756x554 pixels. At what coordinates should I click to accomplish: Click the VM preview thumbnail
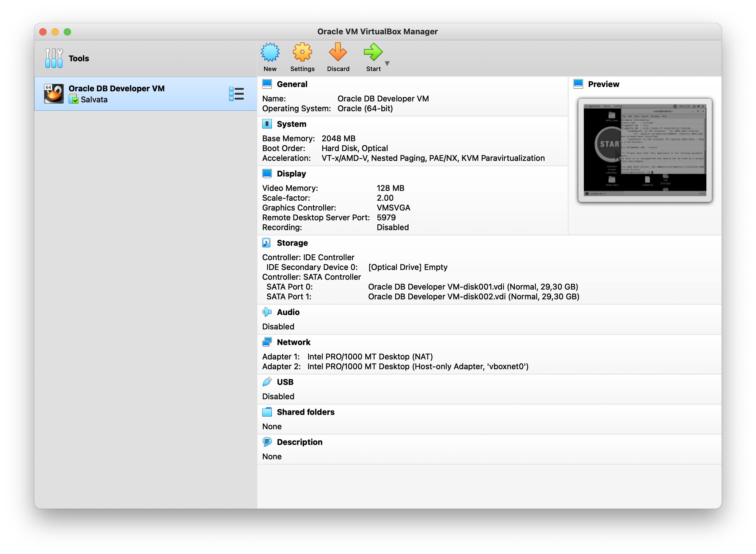click(645, 150)
